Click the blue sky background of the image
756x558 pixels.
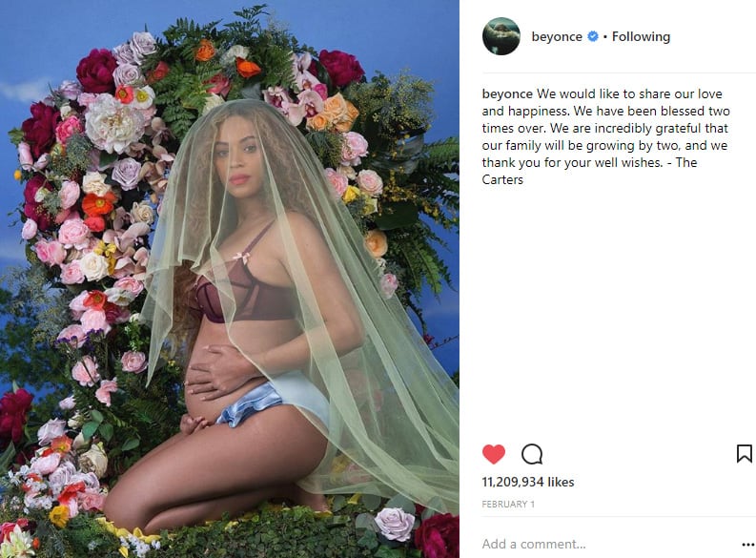coord(38,38)
